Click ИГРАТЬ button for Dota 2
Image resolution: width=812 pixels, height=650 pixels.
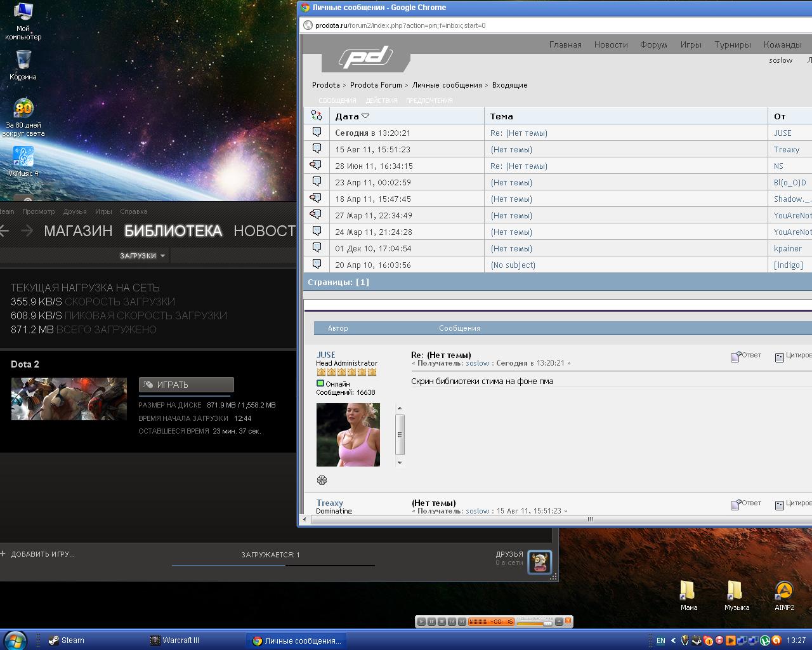coord(187,385)
